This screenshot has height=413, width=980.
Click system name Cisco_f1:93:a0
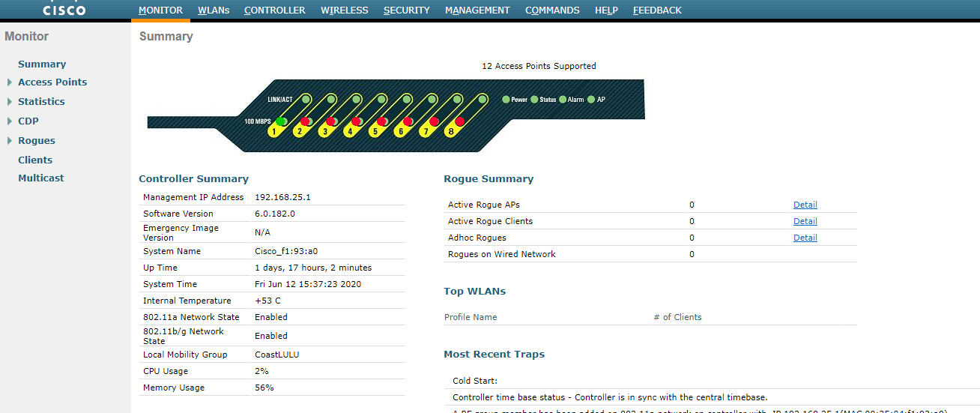point(286,251)
